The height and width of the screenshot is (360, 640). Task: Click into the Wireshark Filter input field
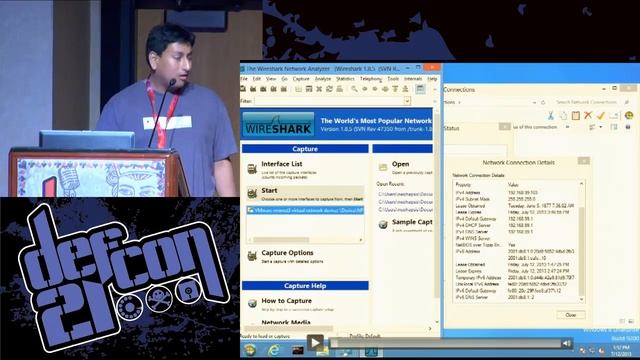(329, 101)
